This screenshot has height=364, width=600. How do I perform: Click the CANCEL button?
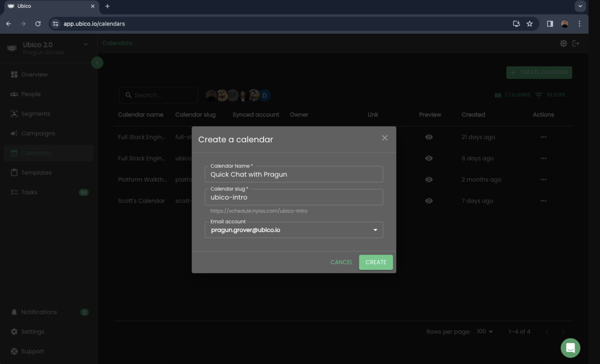(x=341, y=262)
